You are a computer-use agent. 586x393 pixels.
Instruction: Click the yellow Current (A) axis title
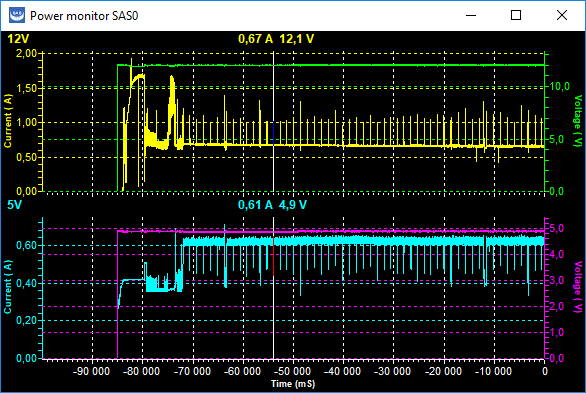click(8, 121)
